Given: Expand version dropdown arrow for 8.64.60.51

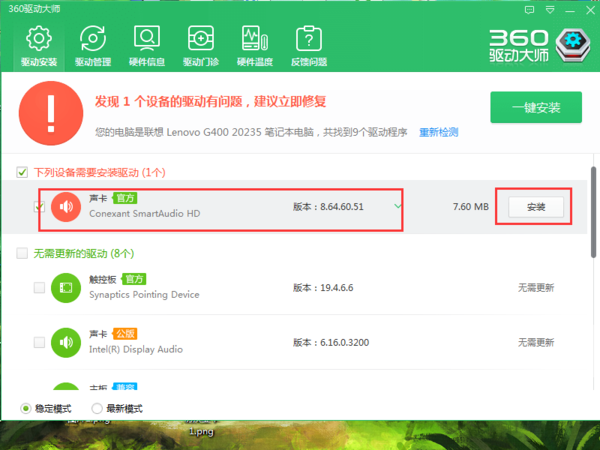Looking at the screenshot, I should point(398,207).
